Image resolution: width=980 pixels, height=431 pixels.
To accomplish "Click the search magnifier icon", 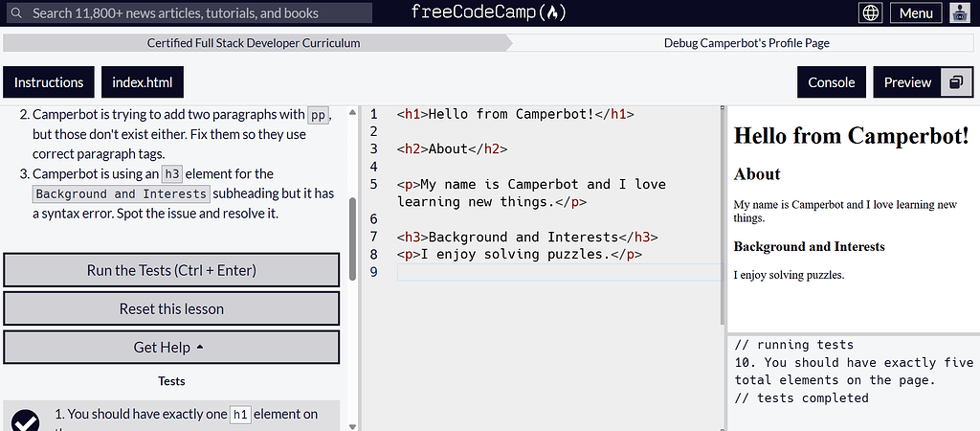I will 15,13.
